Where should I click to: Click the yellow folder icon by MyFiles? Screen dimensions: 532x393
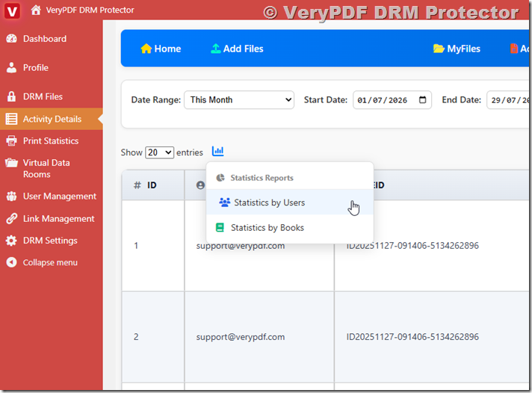(439, 49)
